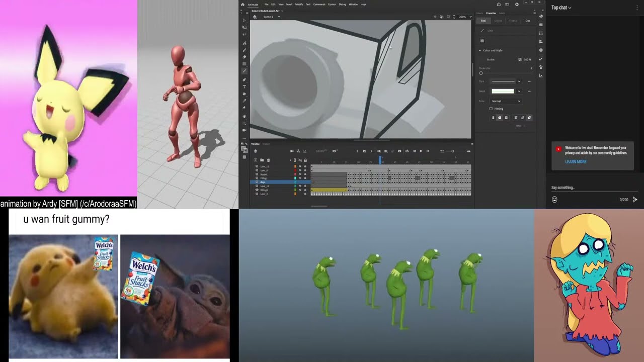644x362 pixels.
Task: Enable the Hinting checkbox
Action: coord(491,109)
